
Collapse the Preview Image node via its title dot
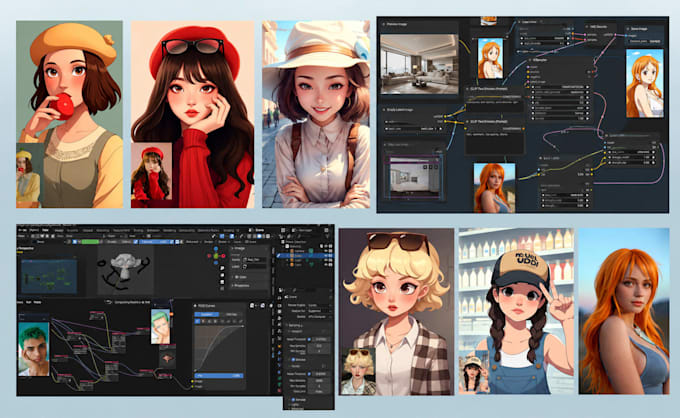point(383,24)
